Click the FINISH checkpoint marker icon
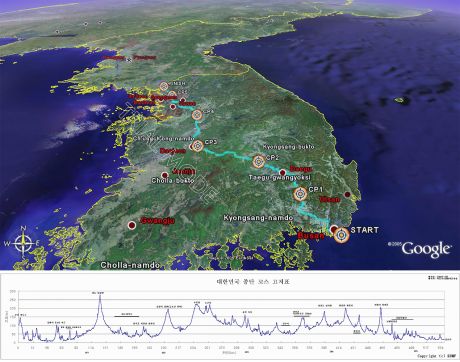Screen dimensions: 460x362 coord(164,86)
